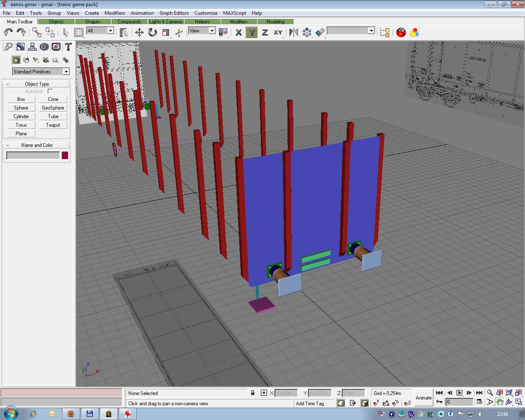Click the Undo arrow in the main toolbar
525x420 pixels.
pyautogui.click(x=8, y=32)
